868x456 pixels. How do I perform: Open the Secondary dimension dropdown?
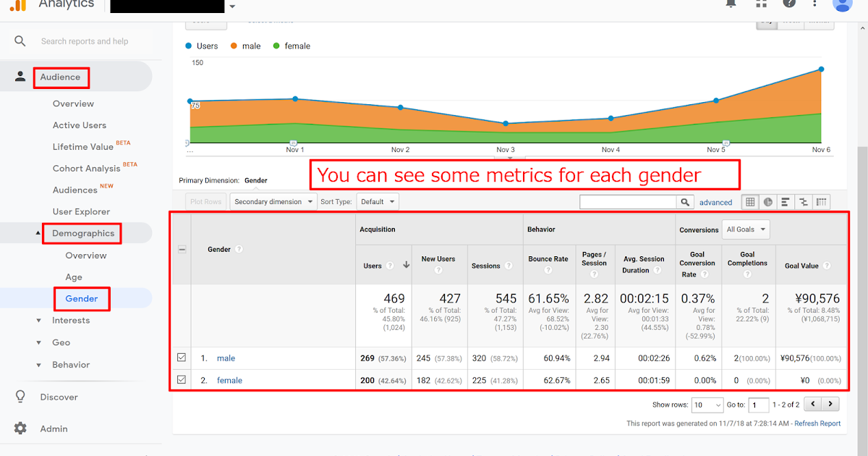(273, 201)
